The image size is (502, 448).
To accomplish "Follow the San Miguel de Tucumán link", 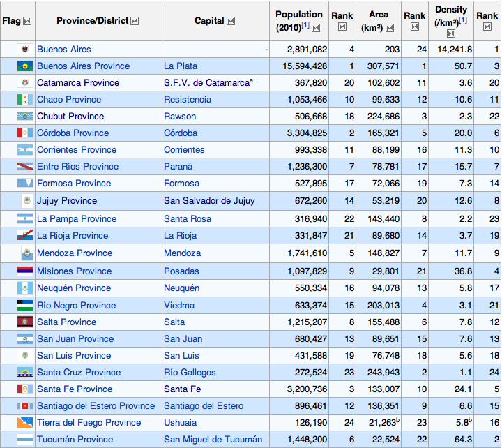I will click(x=213, y=440).
